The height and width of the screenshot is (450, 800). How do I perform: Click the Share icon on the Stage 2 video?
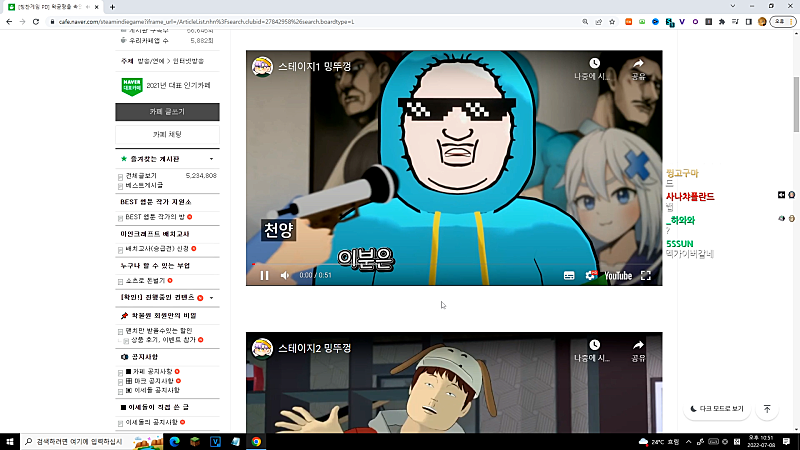point(638,348)
